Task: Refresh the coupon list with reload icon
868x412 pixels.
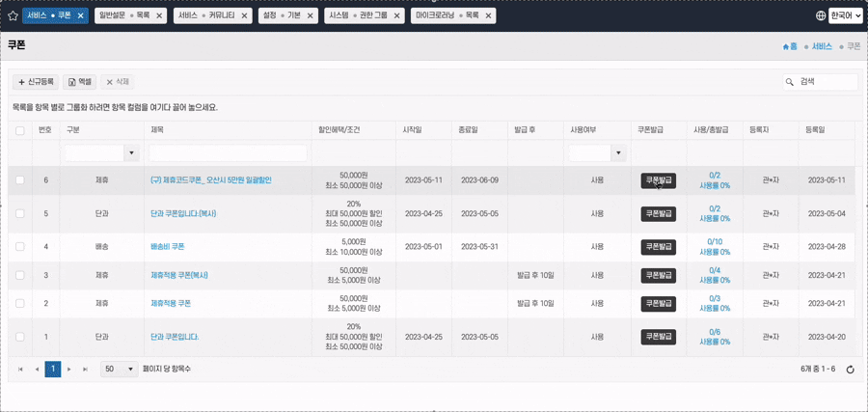Action: (x=850, y=370)
